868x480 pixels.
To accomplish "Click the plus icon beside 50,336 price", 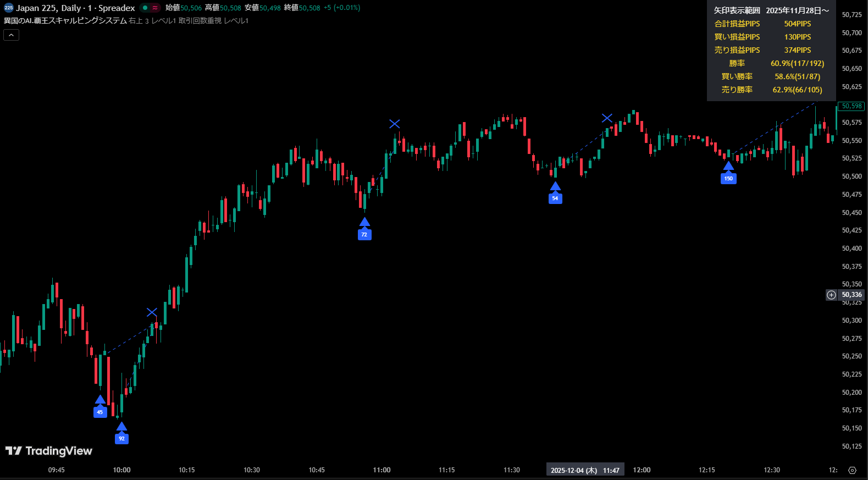I will tap(831, 295).
